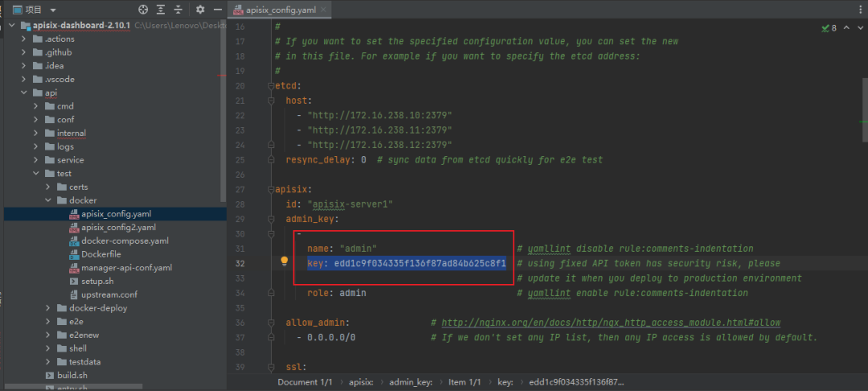The height and width of the screenshot is (391, 868).
Task: Click the 0.0.0.0/0 allow_admin value
Action: click(x=331, y=337)
